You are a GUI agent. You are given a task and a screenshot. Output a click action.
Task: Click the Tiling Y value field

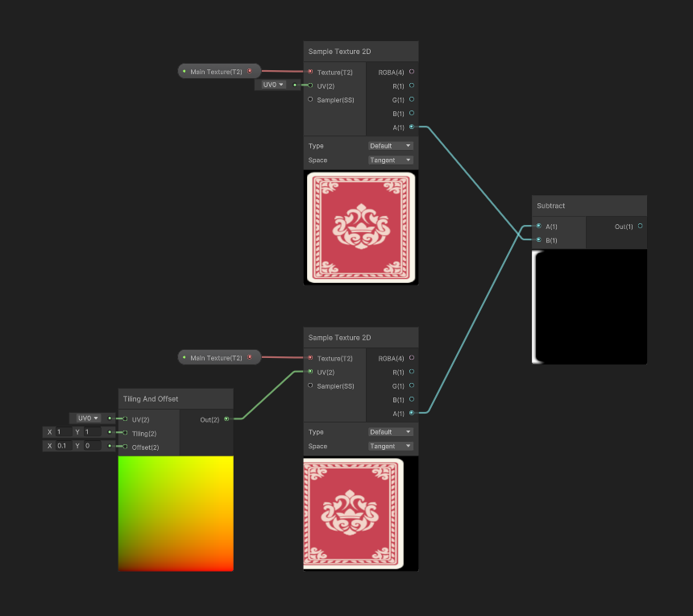pyautogui.click(x=91, y=432)
